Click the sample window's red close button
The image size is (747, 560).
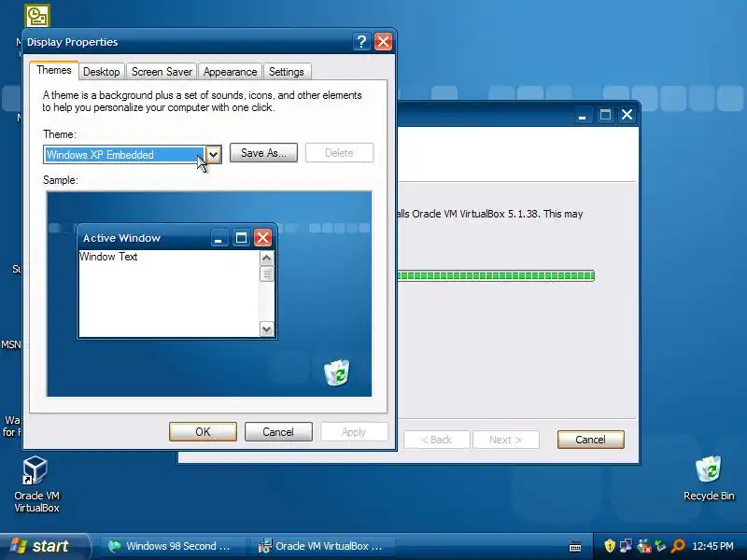click(262, 238)
